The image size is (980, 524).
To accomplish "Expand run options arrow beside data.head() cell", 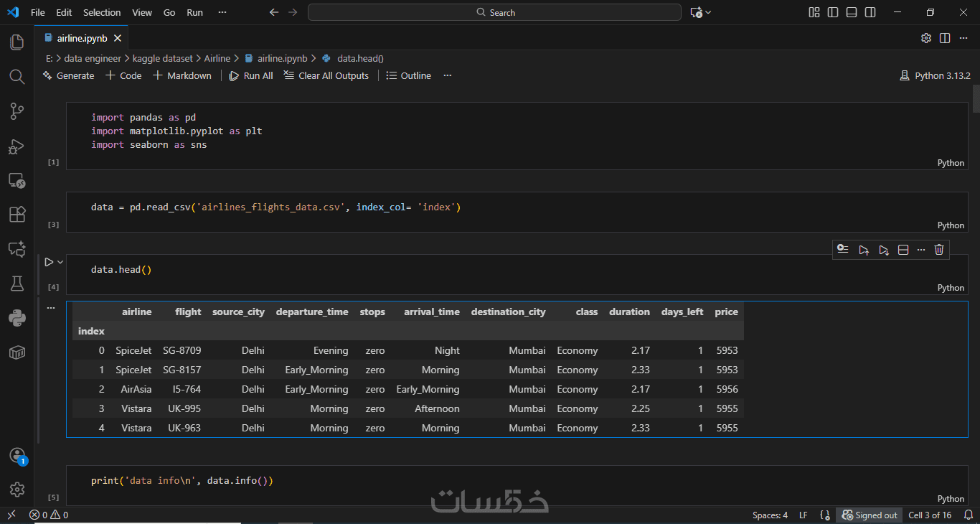I will tap(60, 262).
